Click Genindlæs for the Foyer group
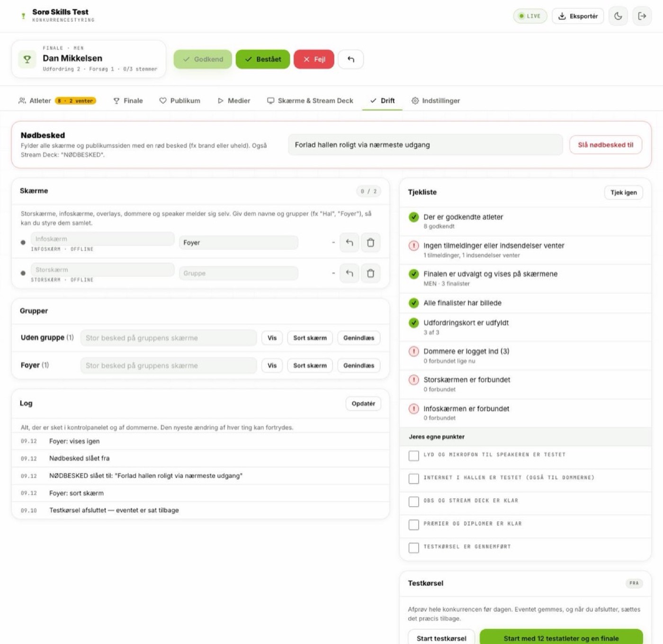 tap(358, 366)
